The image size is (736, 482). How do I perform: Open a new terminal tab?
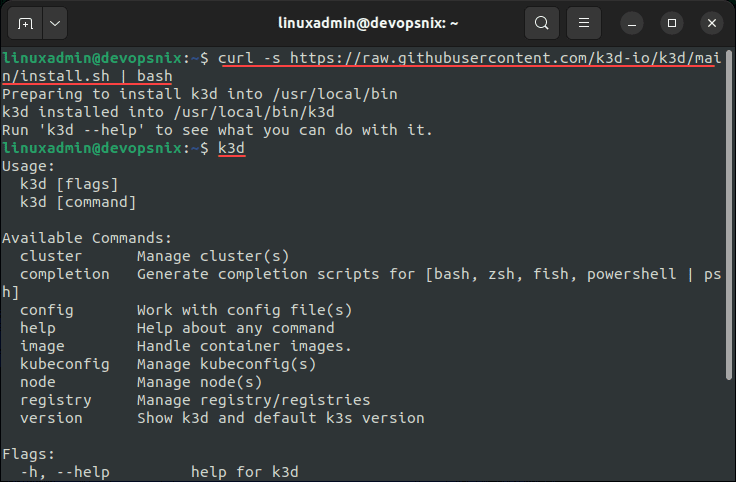tap(25, 22)
